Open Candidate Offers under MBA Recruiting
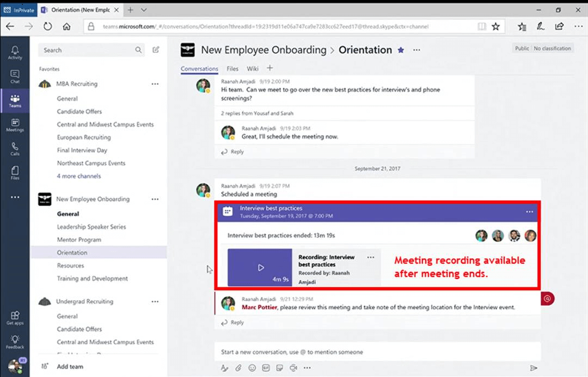The height and width of the screenshot is (377, 588). (x=79, y=112)
